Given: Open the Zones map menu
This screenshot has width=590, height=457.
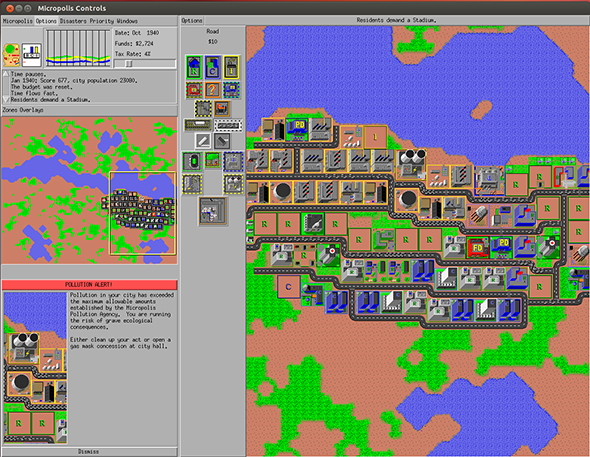Looking at the screenshot, I should pyautogui.click(x=10, y=110).
